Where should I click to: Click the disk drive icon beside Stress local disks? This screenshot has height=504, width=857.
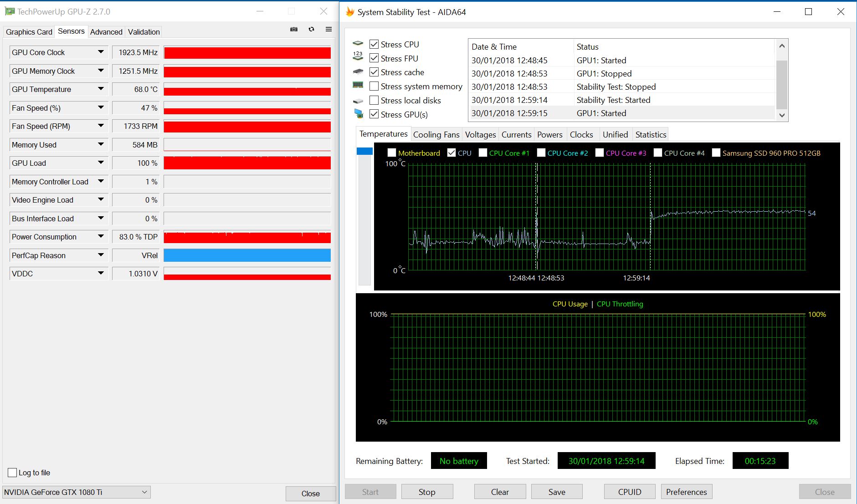point(358,101)
